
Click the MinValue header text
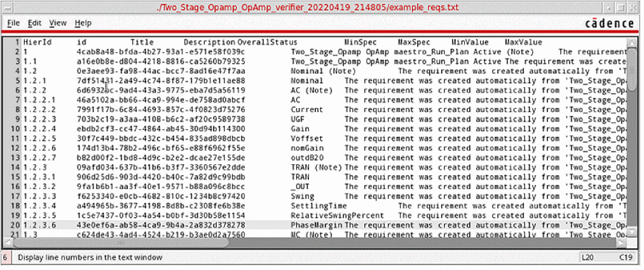pos(470,43)
